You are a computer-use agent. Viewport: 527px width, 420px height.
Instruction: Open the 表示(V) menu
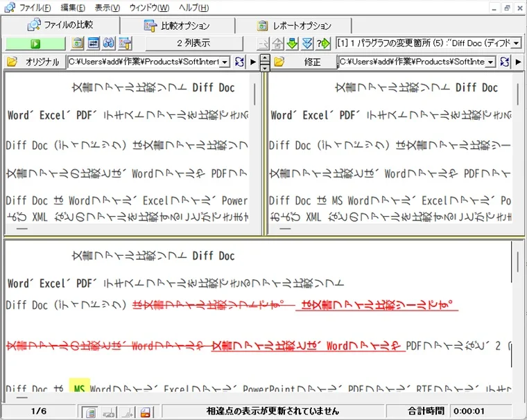(107, 8)
